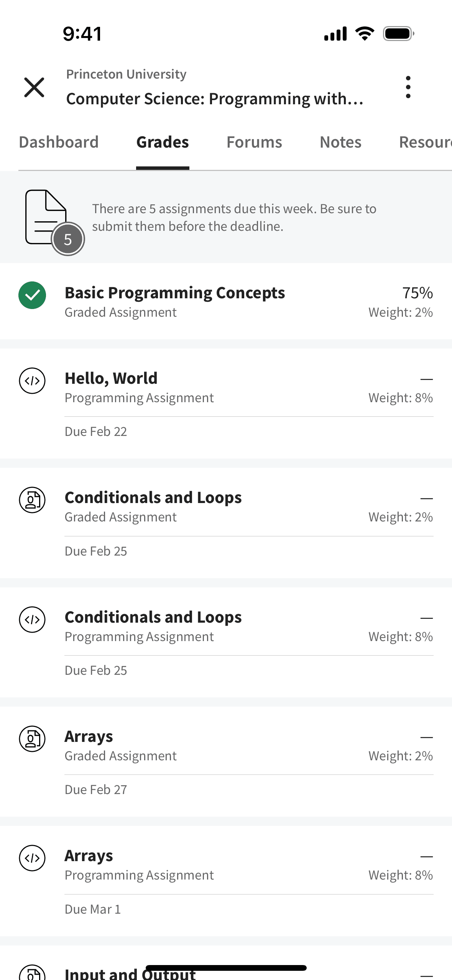Open the three-dot more options menu
The height and width of the screenshot is (980, 452).
pos(408,87)
